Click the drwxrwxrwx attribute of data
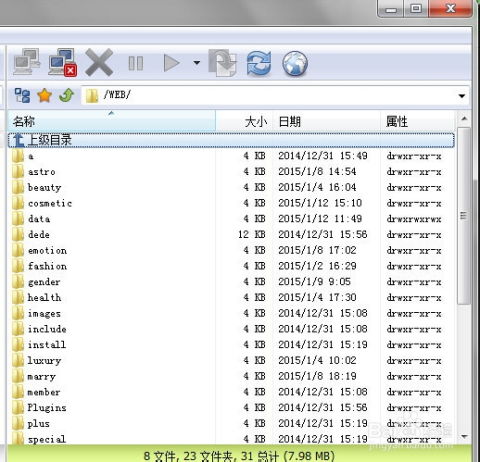The width and height of the screenshot is (480, 462). 414,219
